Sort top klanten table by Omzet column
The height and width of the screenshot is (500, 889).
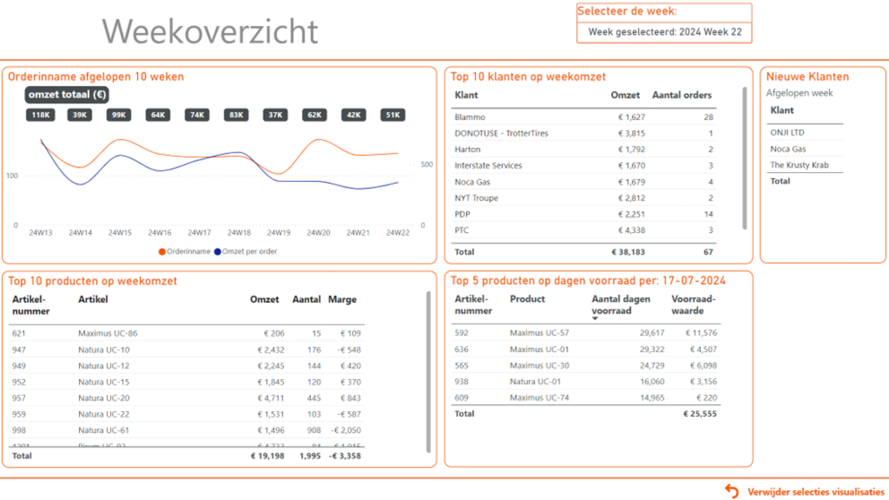625,95
